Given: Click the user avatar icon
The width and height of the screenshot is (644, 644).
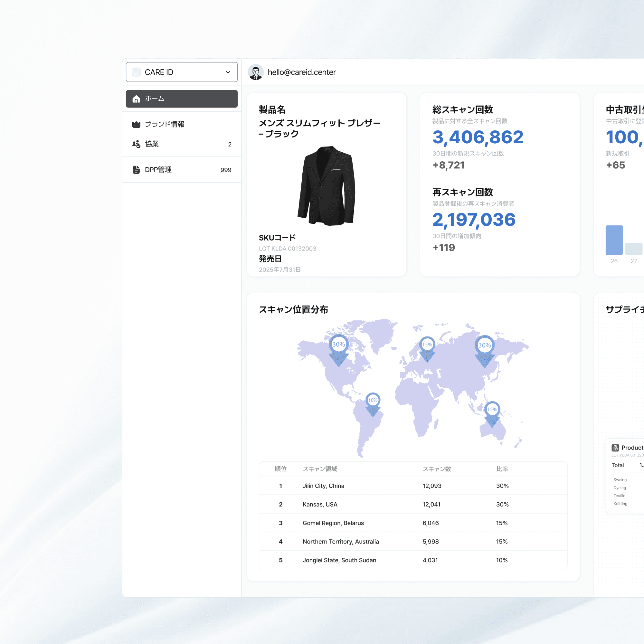Looking at the screenshot, I should (x=256, y=72).
